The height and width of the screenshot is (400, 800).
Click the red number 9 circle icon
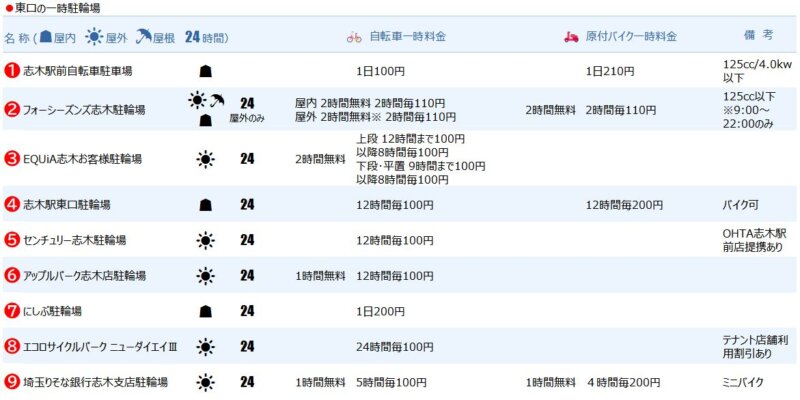(x=12, y=382)
